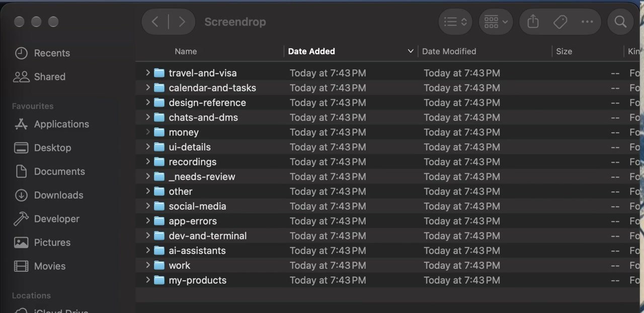Sort by the Date Added column header
The image size is (644, 313).
[x=311, y=51]
